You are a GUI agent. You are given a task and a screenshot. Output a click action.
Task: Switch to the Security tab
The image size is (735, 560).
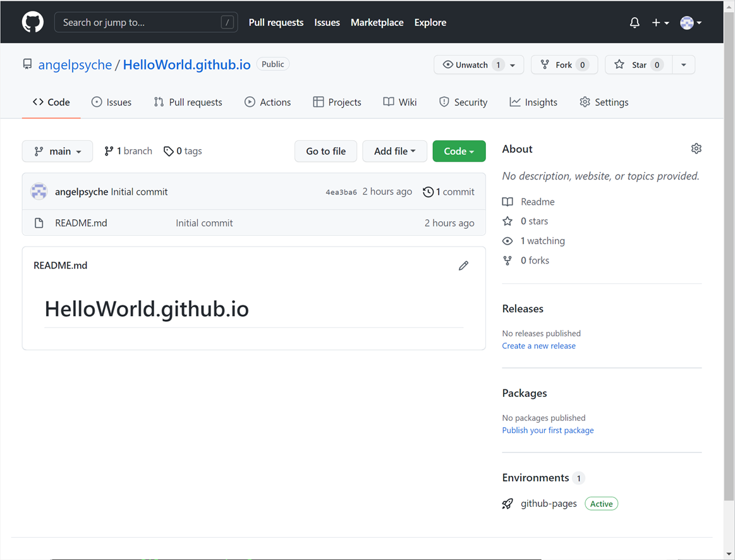pyautogui.click(x=463, y=102)
